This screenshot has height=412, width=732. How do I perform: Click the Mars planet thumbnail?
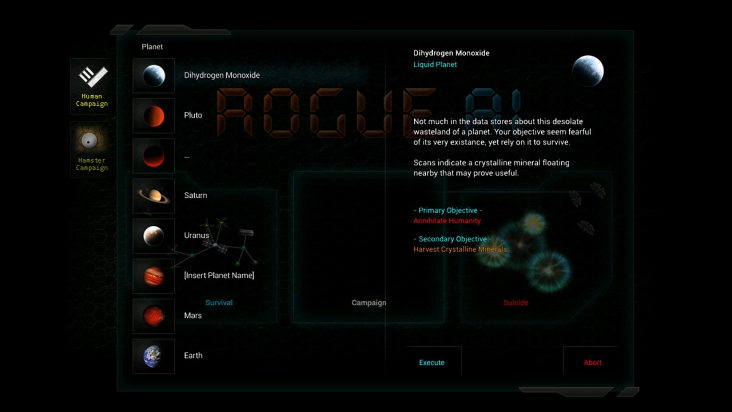click(x=154, y=316)
